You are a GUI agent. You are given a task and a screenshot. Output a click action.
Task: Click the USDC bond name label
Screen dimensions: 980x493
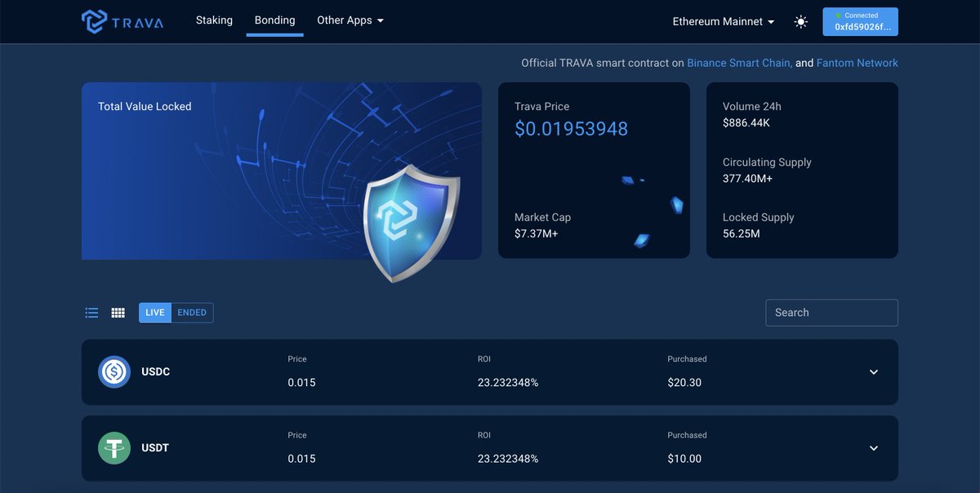tap(155, 372)
